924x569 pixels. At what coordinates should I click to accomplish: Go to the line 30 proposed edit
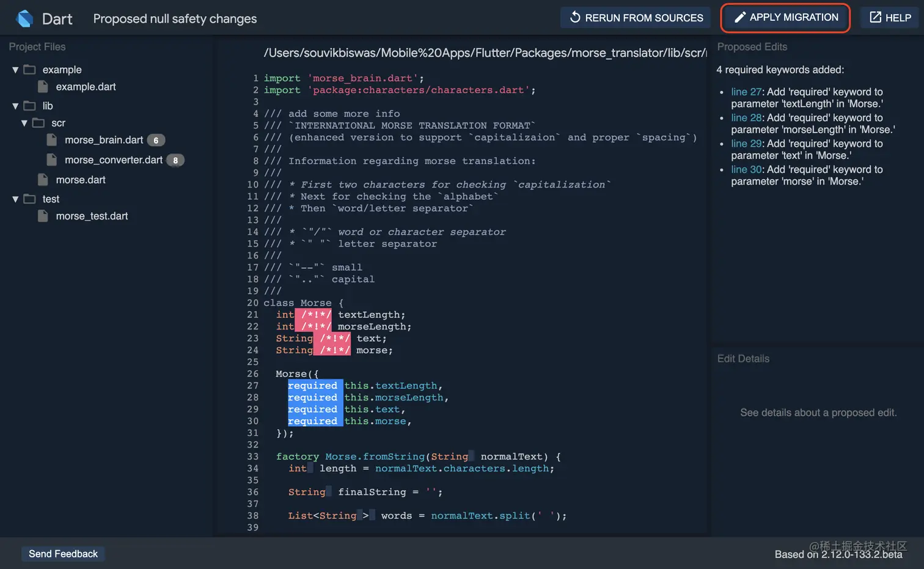[746, 169]
